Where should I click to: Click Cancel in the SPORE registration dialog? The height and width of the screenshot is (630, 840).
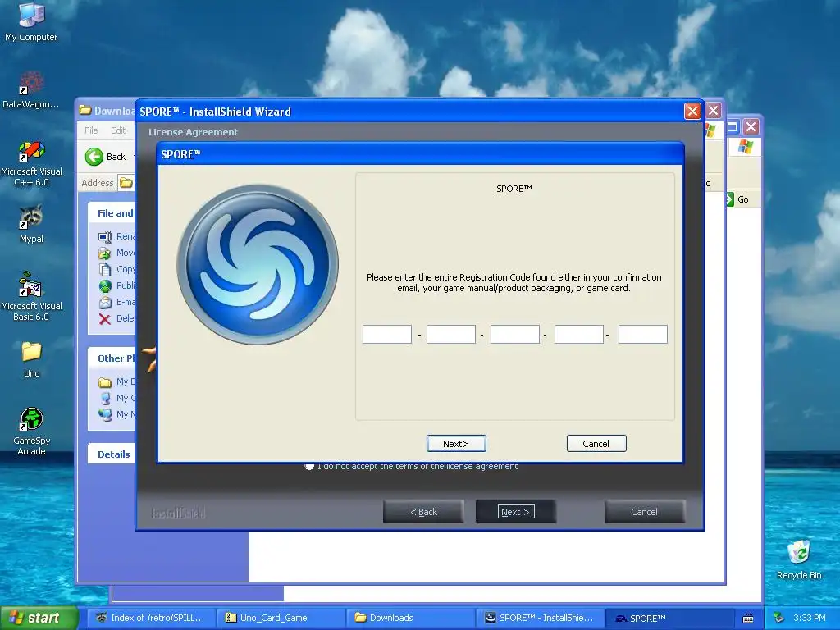click(596, 444)
